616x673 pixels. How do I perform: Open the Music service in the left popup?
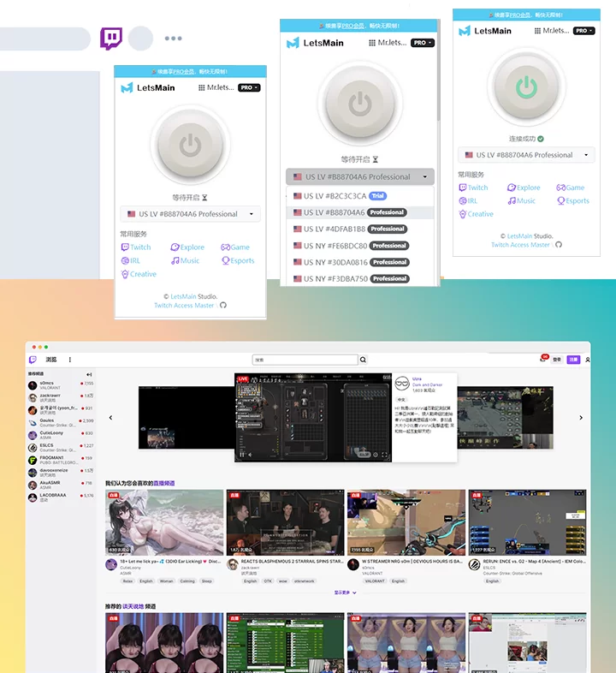(186, 260)
